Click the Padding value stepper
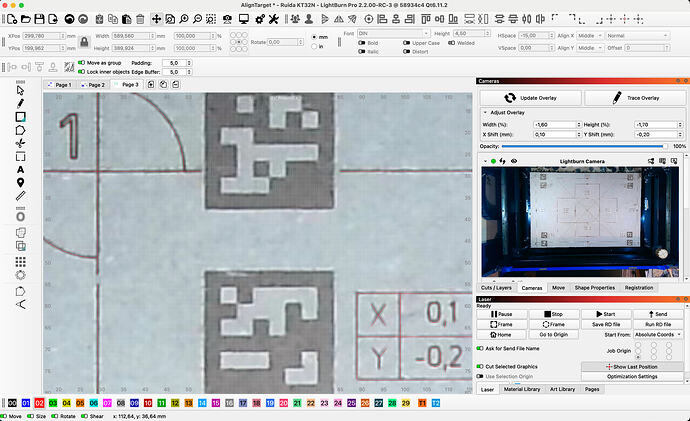The image size is (690, 421). [189, 63]
